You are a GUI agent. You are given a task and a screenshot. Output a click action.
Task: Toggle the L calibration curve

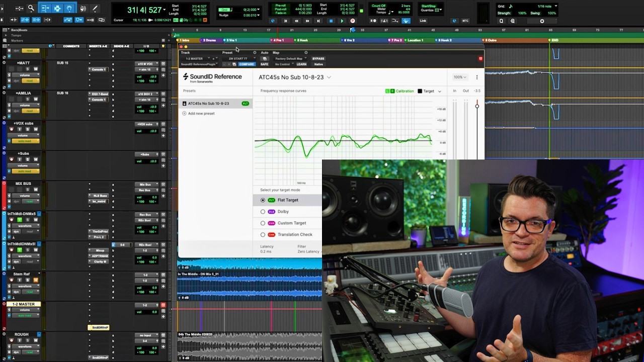pos(387,91)
